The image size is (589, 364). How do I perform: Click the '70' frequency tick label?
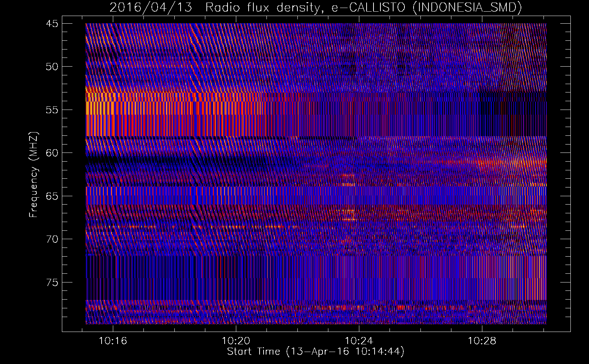coord(52,239)
